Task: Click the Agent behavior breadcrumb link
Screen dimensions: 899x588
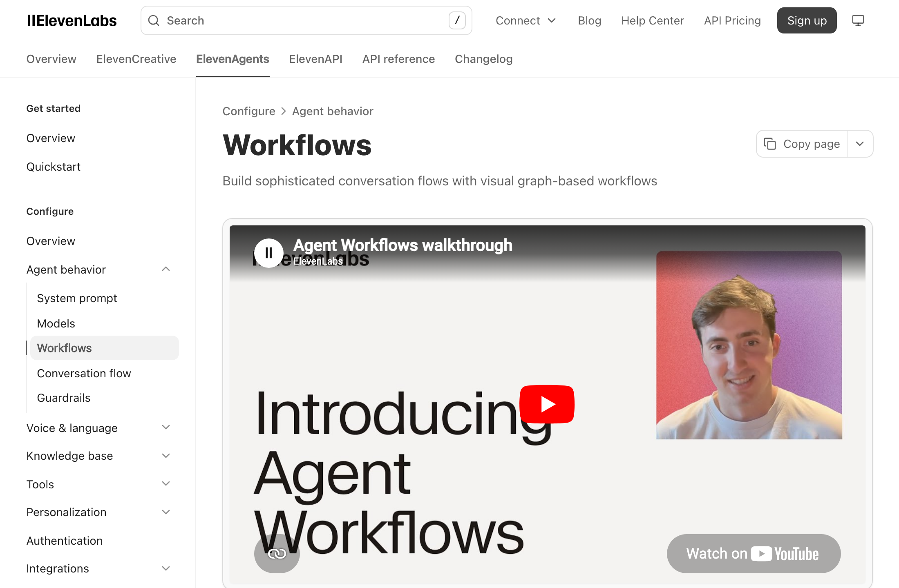Action: pyautogui.click(x=333, y=111)
